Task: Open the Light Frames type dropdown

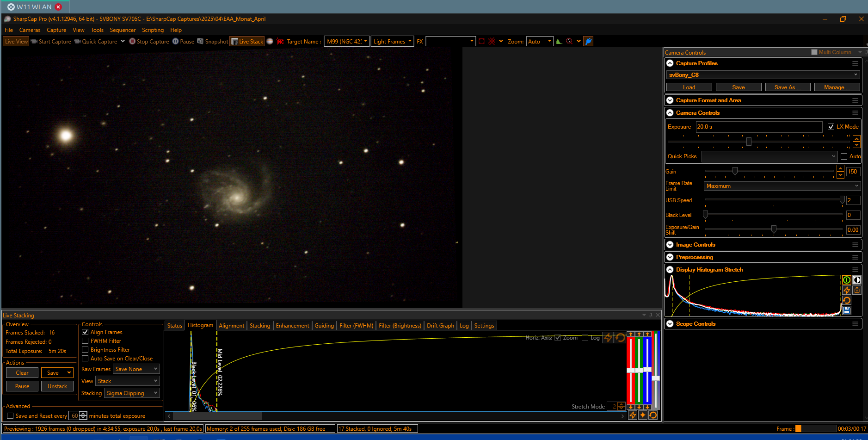Action: click(392, 42)
